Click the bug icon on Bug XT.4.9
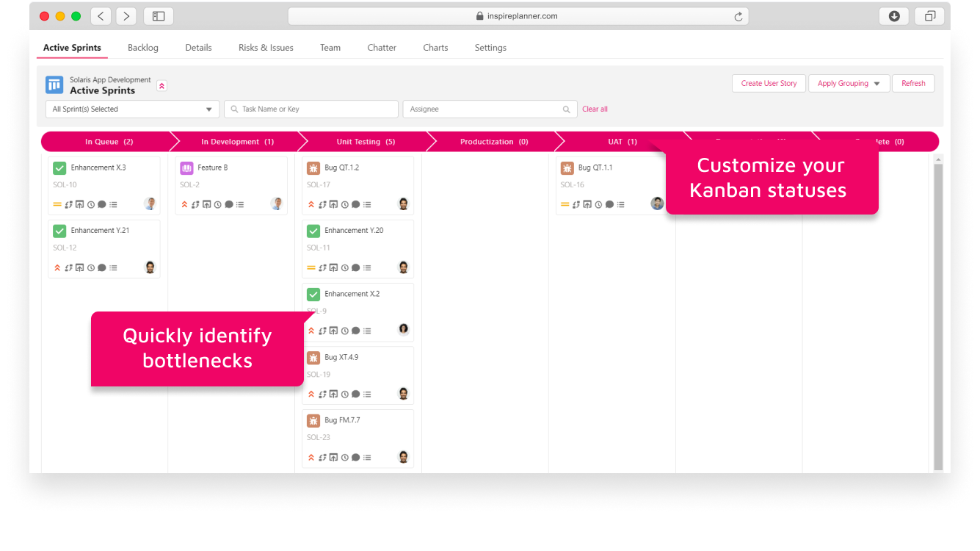This screenshot has width=980, height=551. pos(313,358)
